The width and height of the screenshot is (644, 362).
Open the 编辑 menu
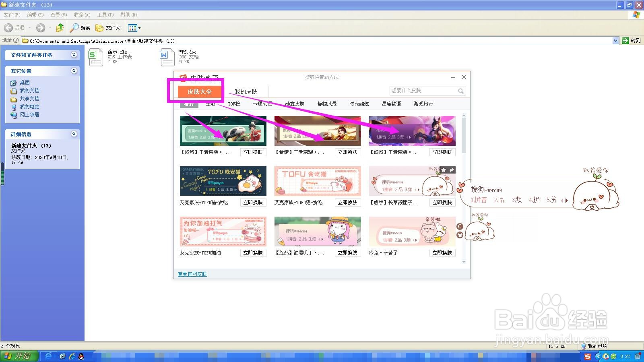point(35,15)
